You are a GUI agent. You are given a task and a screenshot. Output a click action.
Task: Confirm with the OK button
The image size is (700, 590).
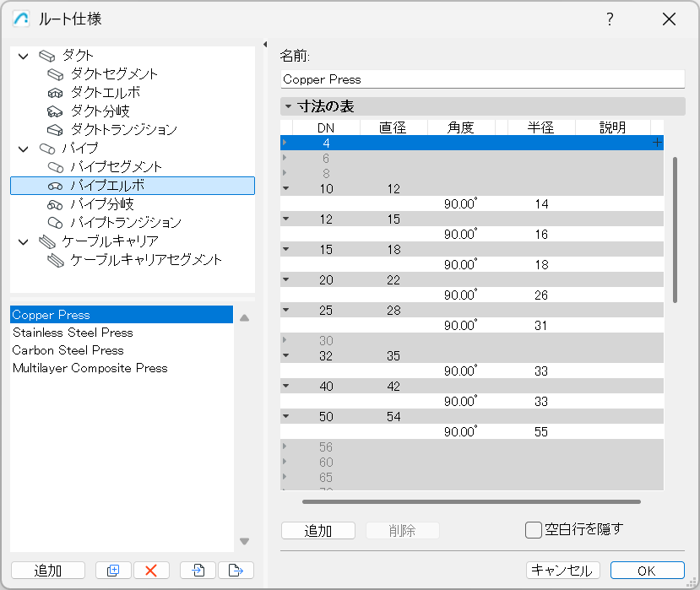[648, 570]
